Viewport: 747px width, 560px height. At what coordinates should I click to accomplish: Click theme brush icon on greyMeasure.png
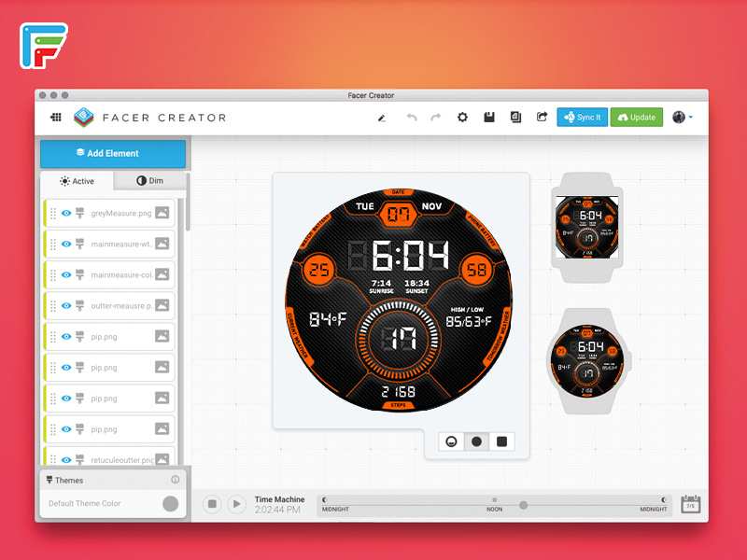(80, 213)
